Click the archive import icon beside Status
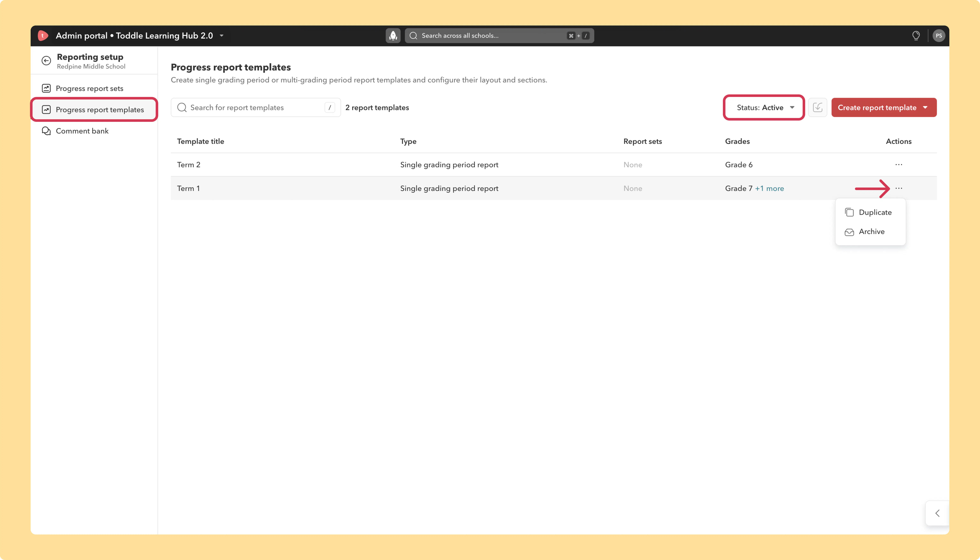Screen dimensions: 980x560 (817, 107)
